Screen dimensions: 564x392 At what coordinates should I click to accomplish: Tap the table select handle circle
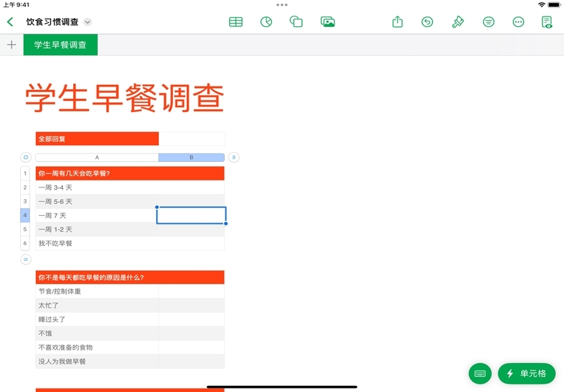(x=26, y=158)
